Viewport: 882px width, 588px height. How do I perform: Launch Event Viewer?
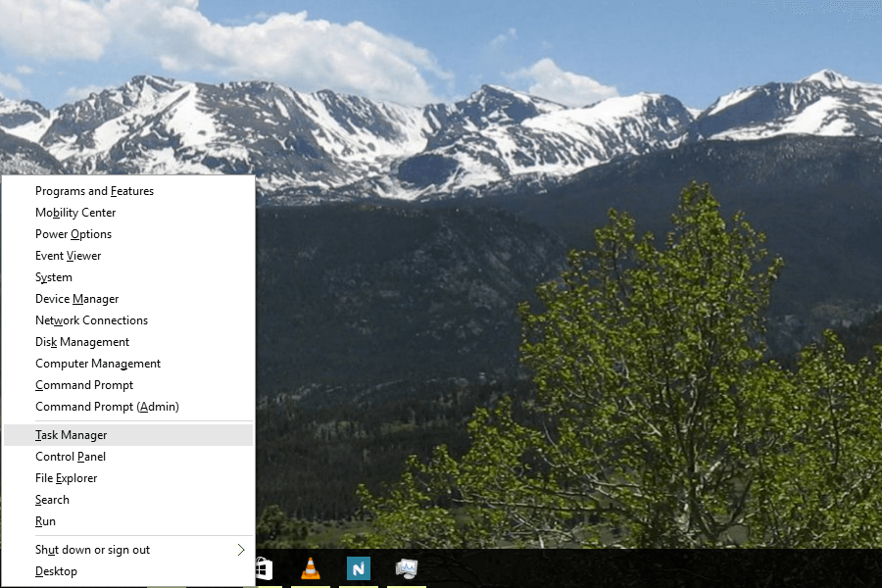click(128, 256)
